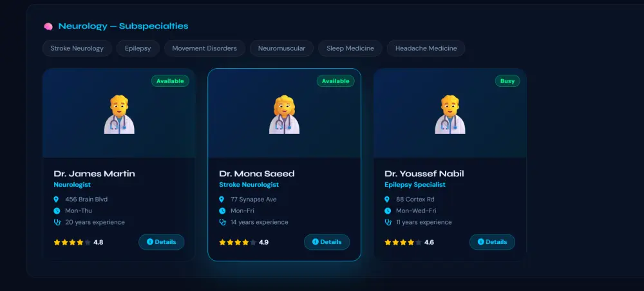Click clock icon beside Mon-Fri schedule

pyautogui.click(x=222, y=211)
